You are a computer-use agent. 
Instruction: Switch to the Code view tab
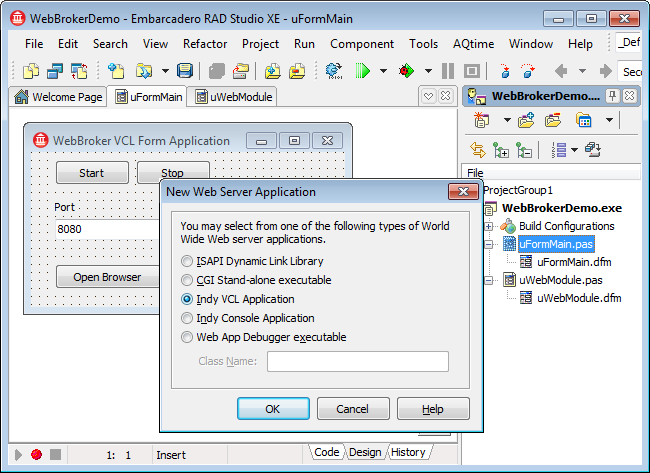(327, 452)
